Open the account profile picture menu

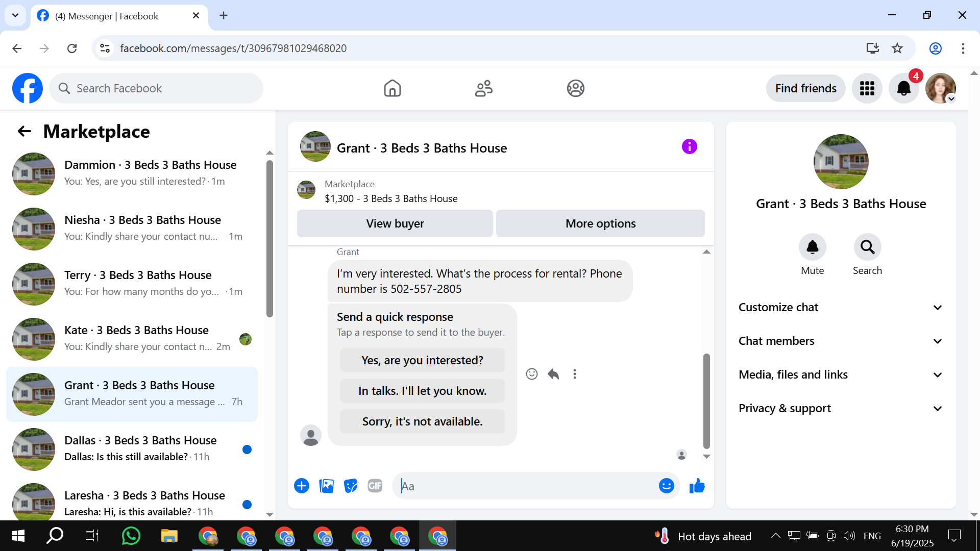click(x=941, y=88)
